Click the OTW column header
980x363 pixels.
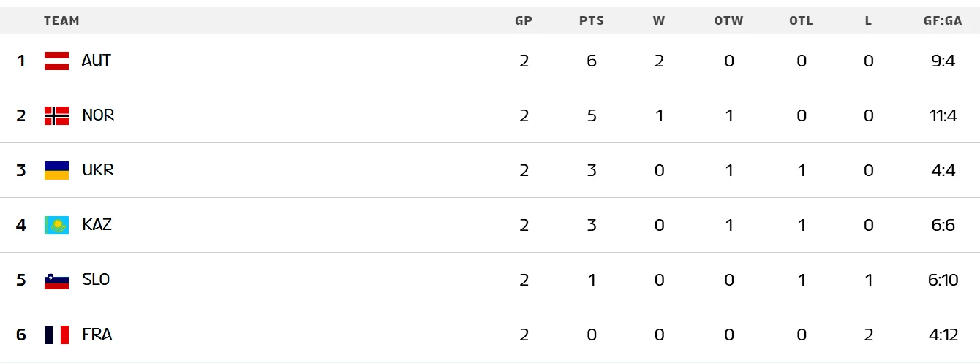point(728,20)
